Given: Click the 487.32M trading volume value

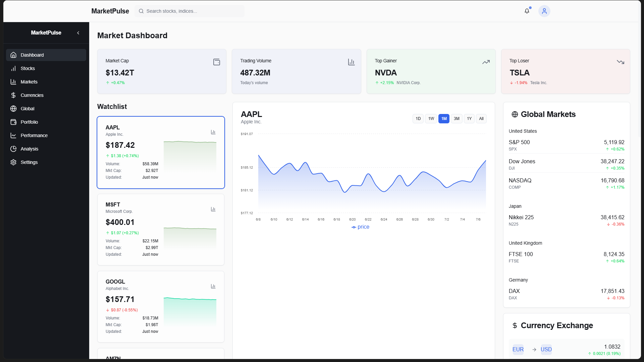Looking at the screenshot, I should pyautogui.click(x=255, y=73).
